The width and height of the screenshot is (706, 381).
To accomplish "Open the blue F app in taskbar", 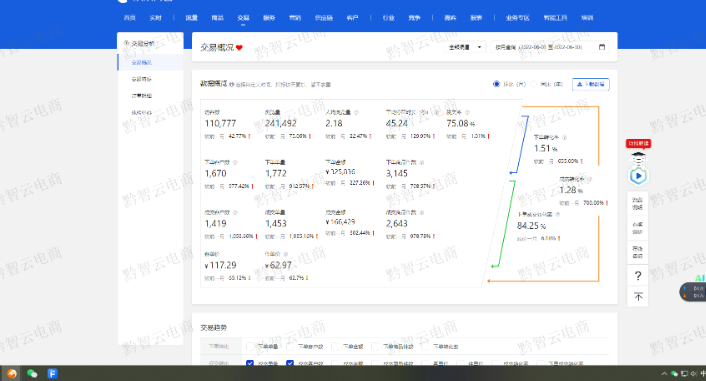I will [52, 373].
